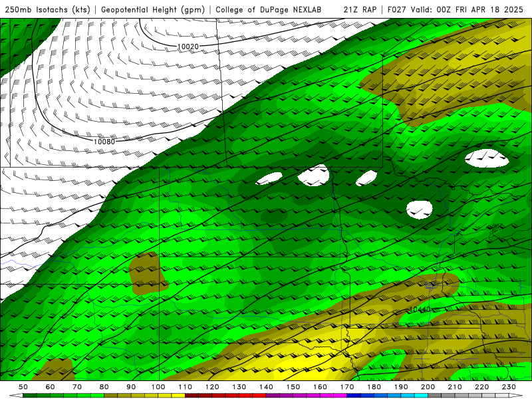Click the "250mb Isotachs (kts)" title text
532x399 pixels.
click(x=47, y=10)
